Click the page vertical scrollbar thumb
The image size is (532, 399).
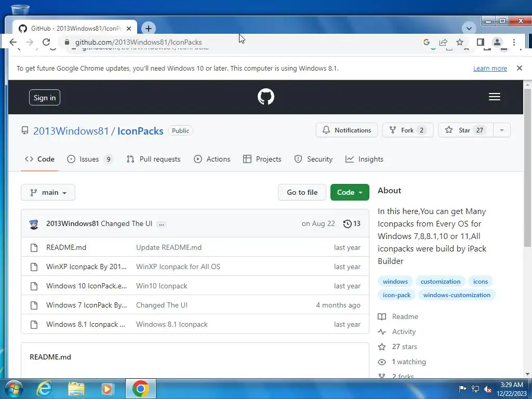tap(527, 168)
